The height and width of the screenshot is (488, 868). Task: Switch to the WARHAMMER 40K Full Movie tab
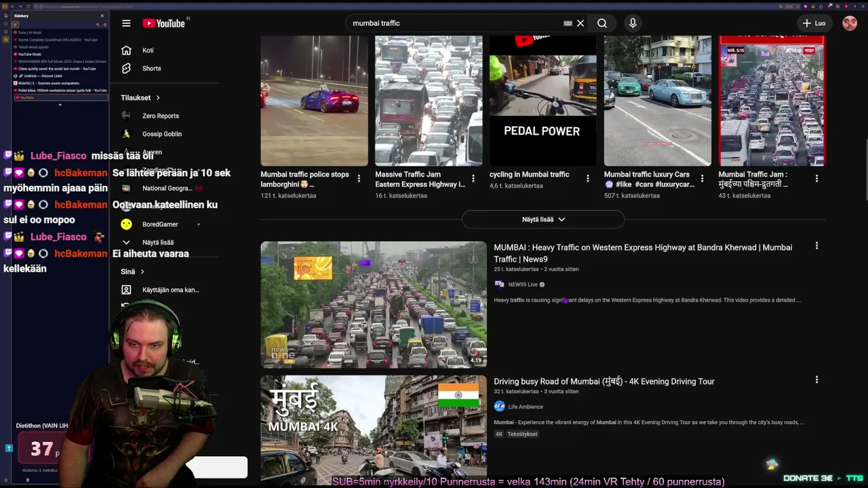click(60, 62)
